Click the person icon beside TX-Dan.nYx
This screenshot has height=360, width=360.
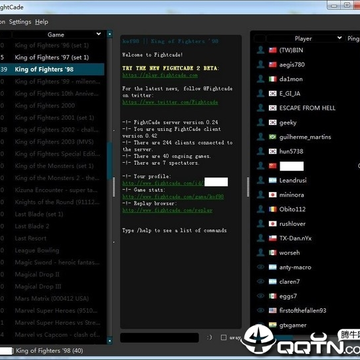[x=261, y=238]
